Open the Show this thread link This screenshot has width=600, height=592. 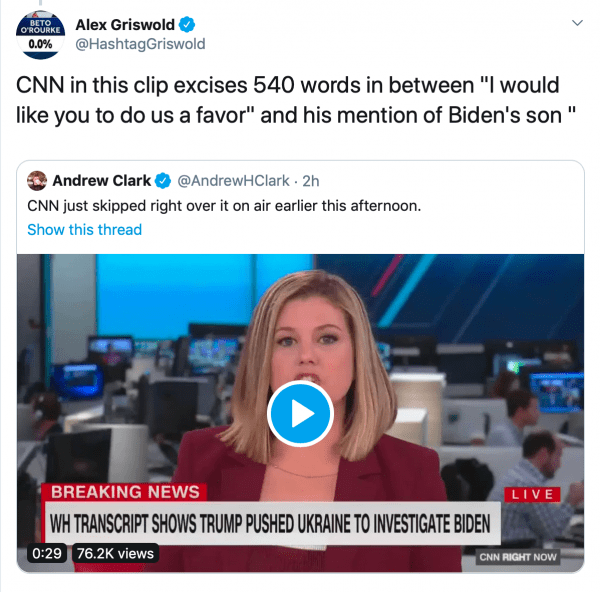(x=85, y=230)
